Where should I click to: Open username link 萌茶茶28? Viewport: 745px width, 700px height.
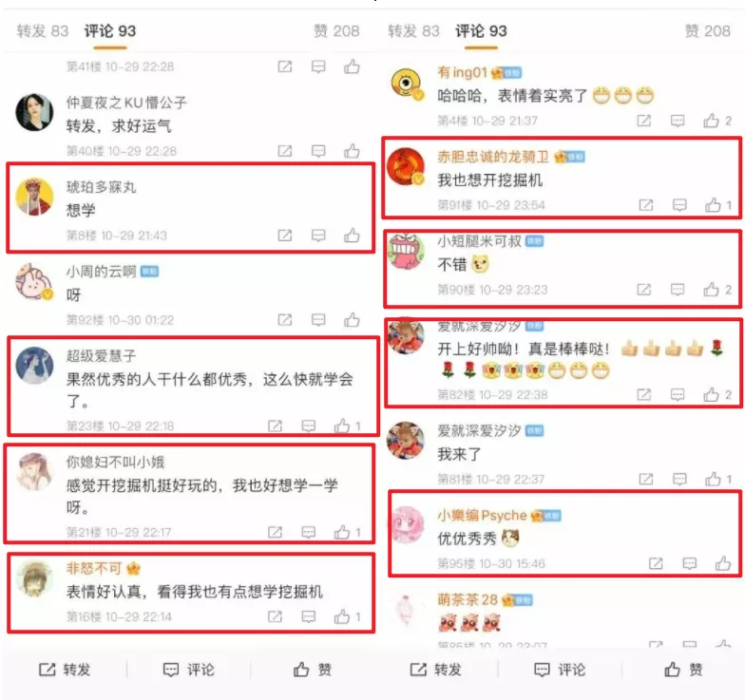tap(468, 600)
